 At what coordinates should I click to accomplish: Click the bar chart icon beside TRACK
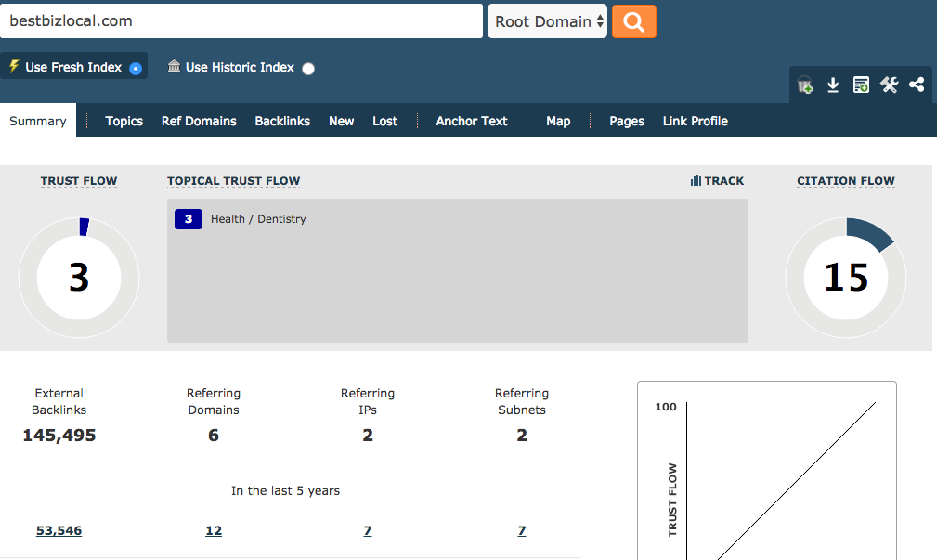click(696, 180)
